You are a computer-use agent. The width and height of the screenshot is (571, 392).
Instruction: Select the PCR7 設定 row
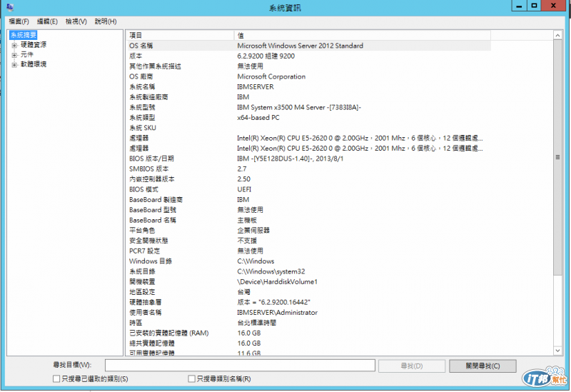click(x=308, y=251)
